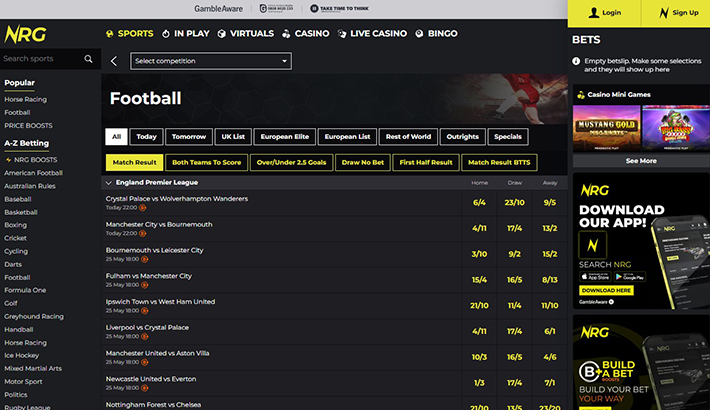Switch market to Over/Under 2.5 Goals
The width and height of the screenshot is (710, 410).
click(x=291, y=163)
